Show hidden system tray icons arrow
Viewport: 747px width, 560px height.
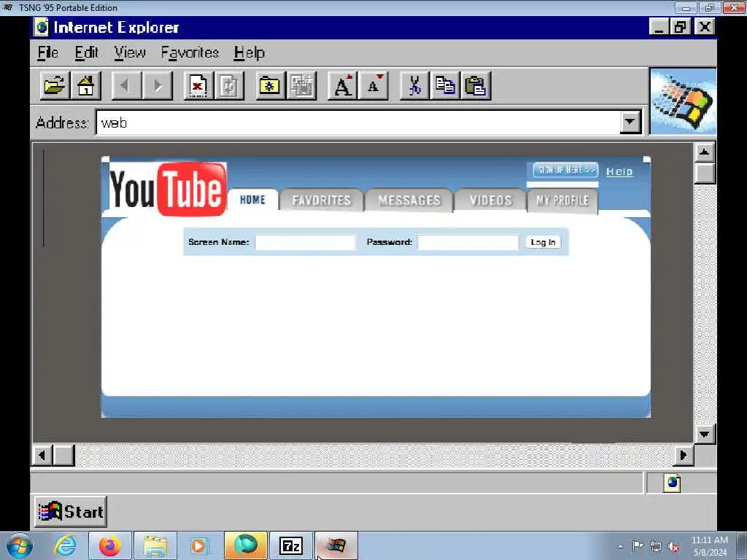[620, 546]
